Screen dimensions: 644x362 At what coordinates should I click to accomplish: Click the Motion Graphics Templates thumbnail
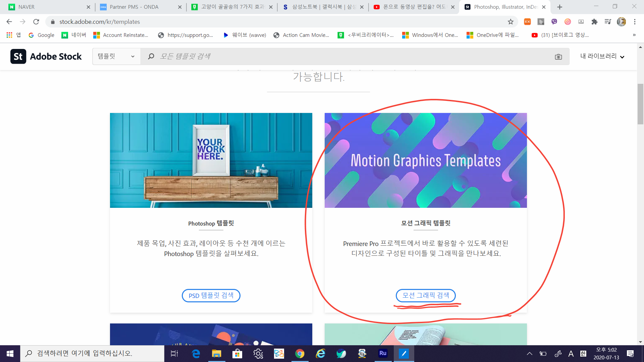(426, 160)
